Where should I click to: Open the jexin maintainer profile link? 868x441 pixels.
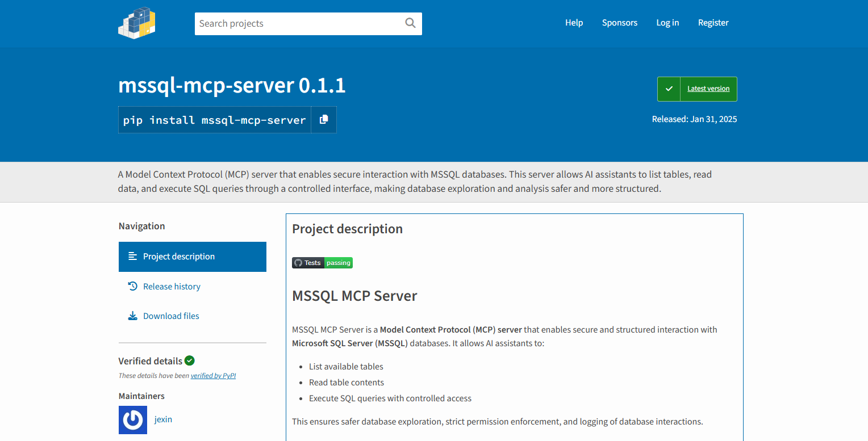click(x=163, y=419)
